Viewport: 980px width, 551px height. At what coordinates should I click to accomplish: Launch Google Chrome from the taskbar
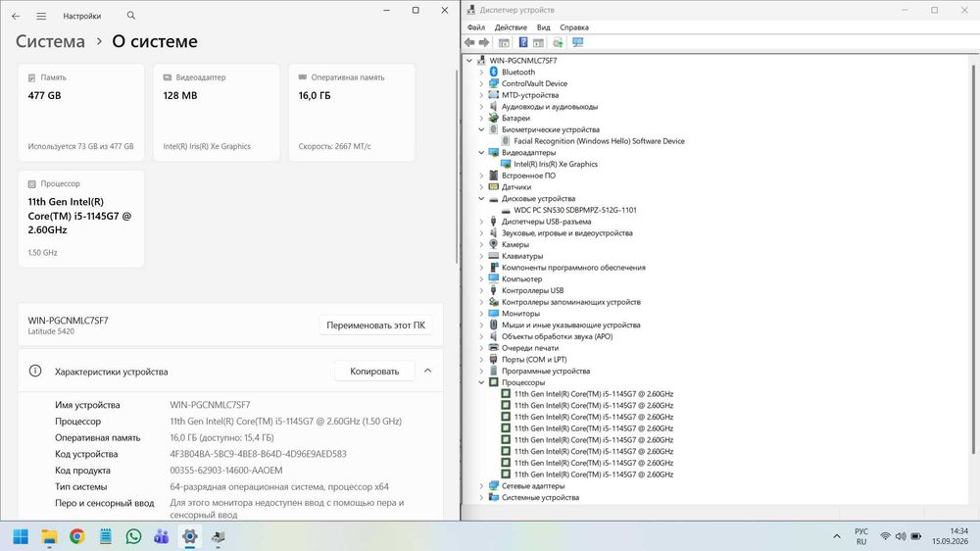(x=77, y=536)
